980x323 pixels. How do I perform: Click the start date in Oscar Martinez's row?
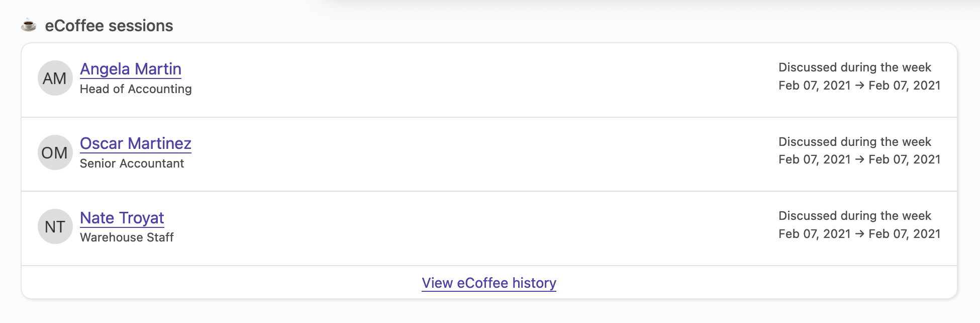814,159
